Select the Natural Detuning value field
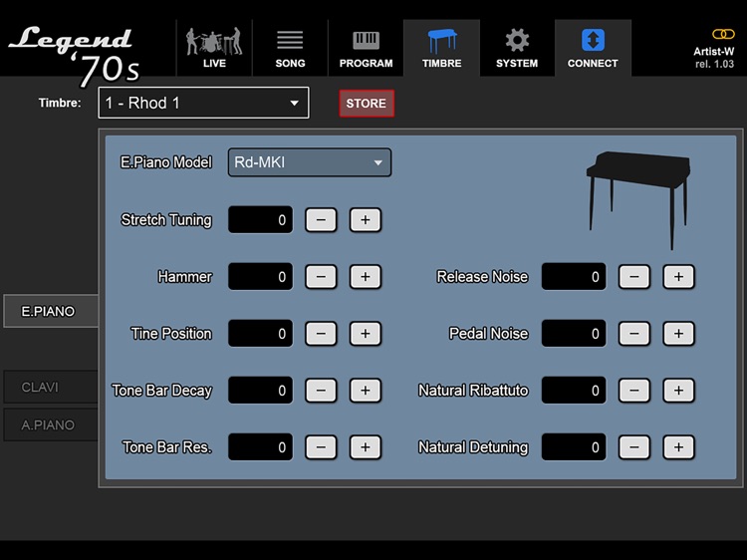Viewport: 747px width, 560px height. pyautogui.click(x=574, y=447)
